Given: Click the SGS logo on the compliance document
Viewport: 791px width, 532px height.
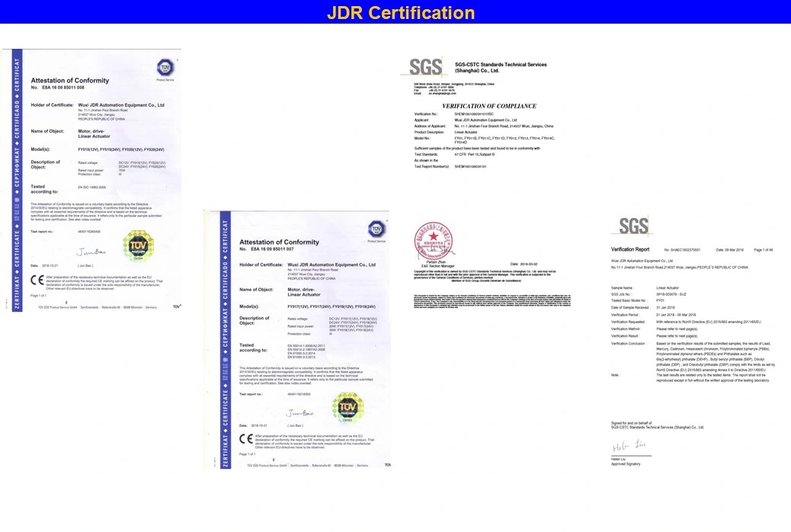Looking at the screenshot, I should click(425, 66).
